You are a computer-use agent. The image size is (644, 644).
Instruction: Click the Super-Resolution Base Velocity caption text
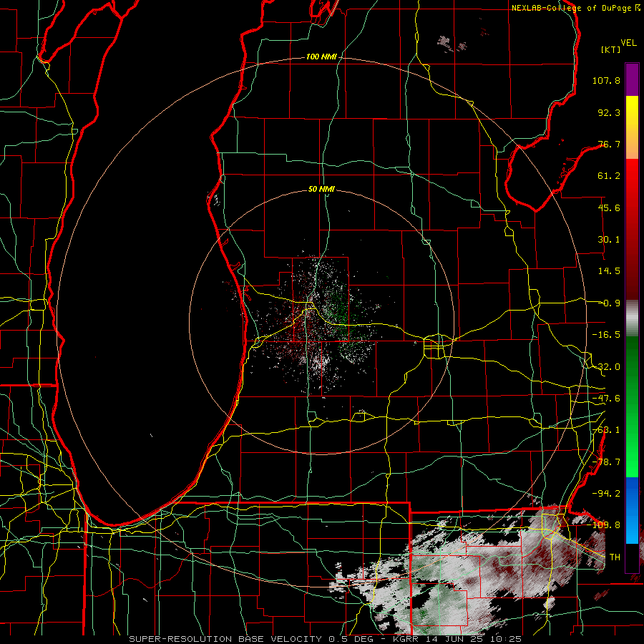325,639
